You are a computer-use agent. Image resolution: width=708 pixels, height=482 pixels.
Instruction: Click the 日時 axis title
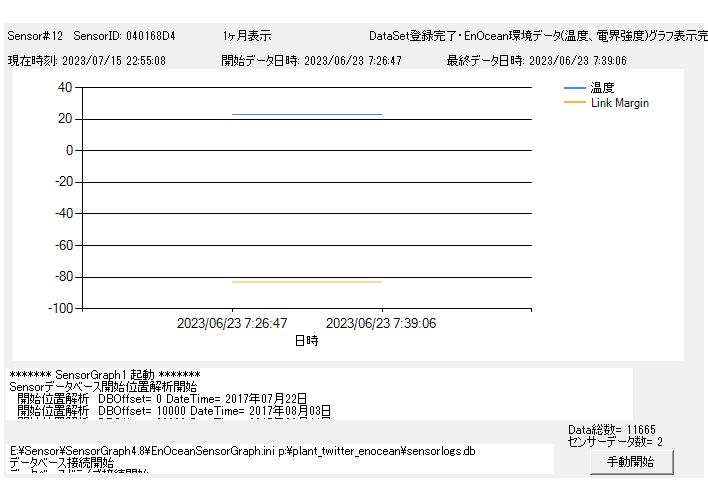pos(306,340)
